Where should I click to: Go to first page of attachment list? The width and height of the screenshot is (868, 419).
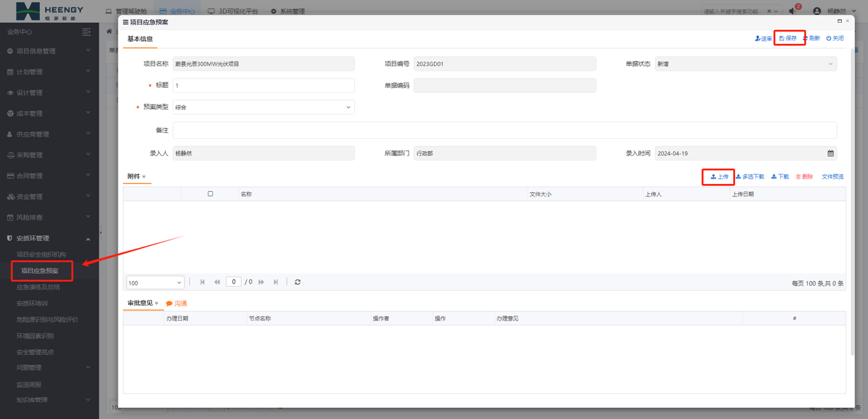(202, 282)
